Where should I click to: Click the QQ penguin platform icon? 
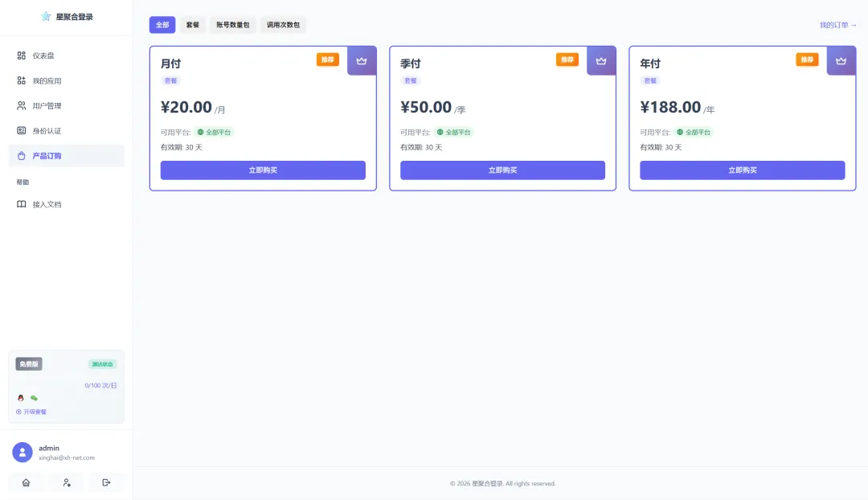(21, 398)
